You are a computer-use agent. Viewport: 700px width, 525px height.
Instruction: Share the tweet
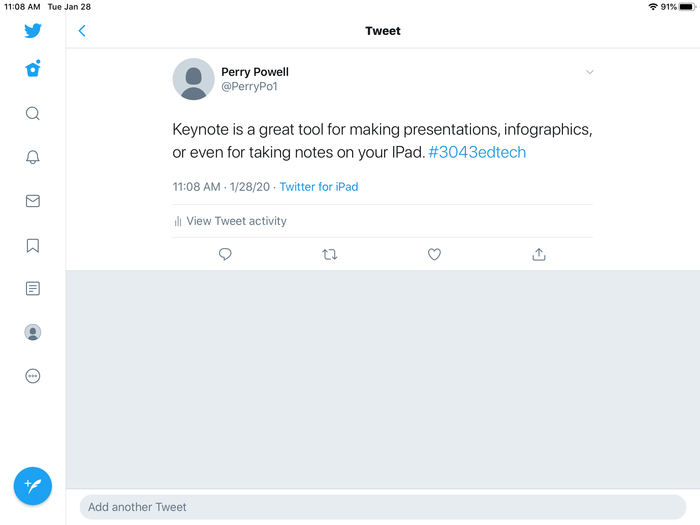tap(539, 254)
